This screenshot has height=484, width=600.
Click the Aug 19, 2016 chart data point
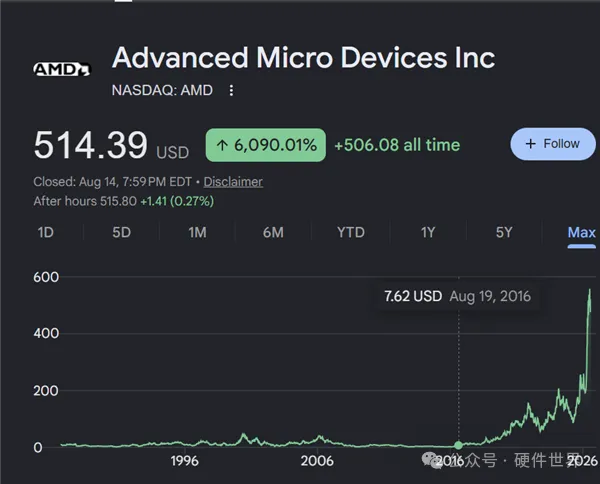(x=458, y=445)
